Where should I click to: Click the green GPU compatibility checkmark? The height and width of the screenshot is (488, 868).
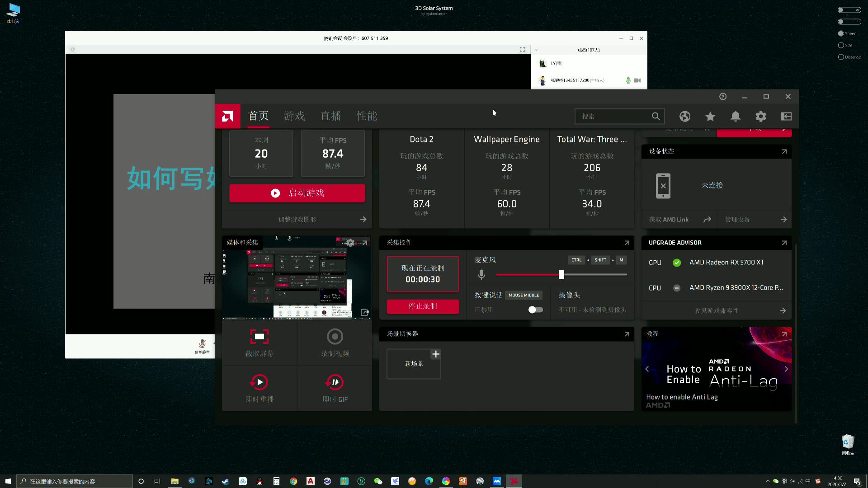pos(677,263)
